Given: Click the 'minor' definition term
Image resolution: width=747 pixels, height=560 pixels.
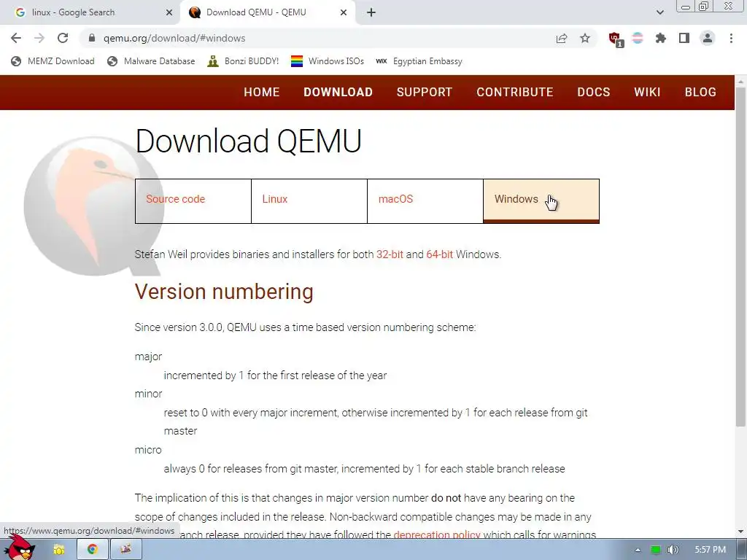Looking at the screenshot, I should [x=148, y=394].
